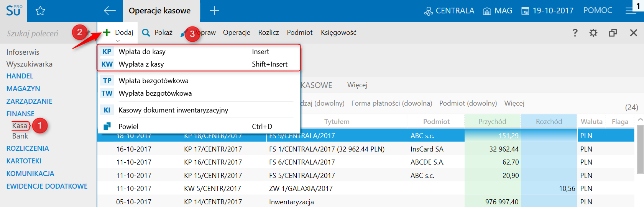
Task: Open the hamburger menu icon
Action: click(x=631, y=11)
